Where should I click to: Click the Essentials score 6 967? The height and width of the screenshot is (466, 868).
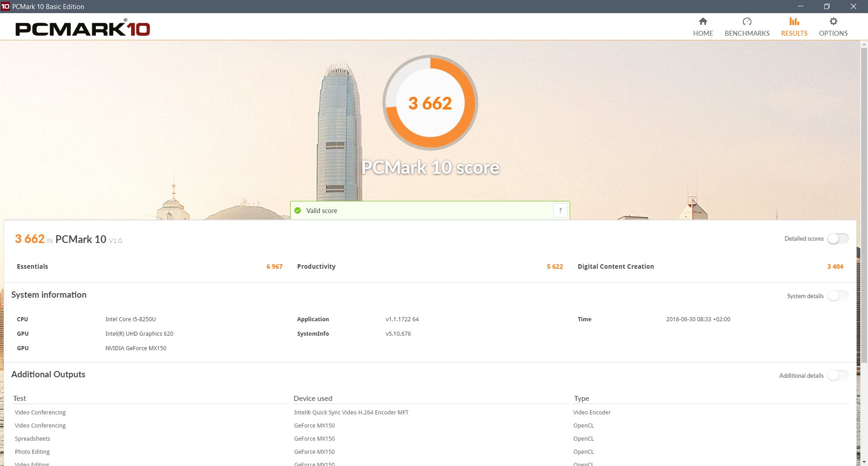coord(274,266)
